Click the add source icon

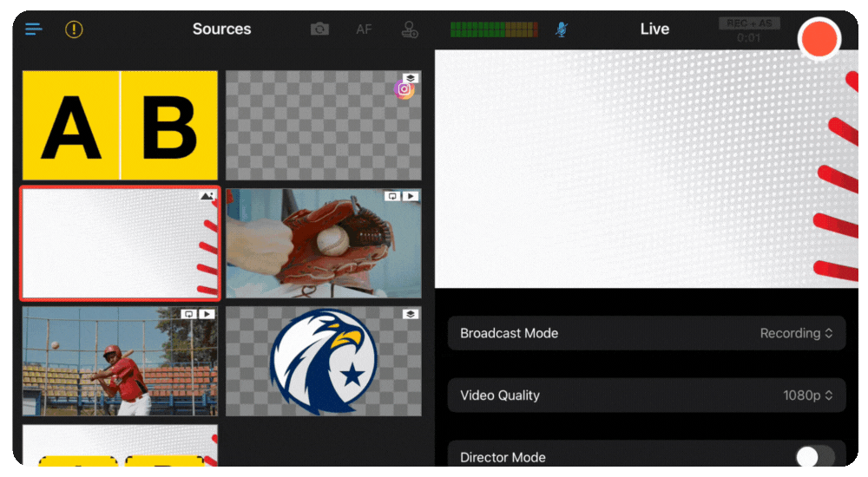pyautogui.click(x=409, y=29)
